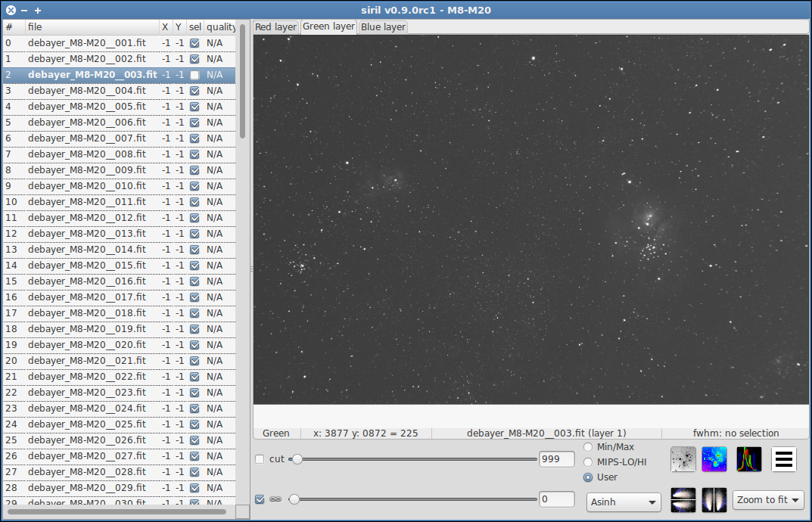Open the histogram icon with colored curves
The image size is (812, 522).
pyautogui.click(x=748, y=459)
